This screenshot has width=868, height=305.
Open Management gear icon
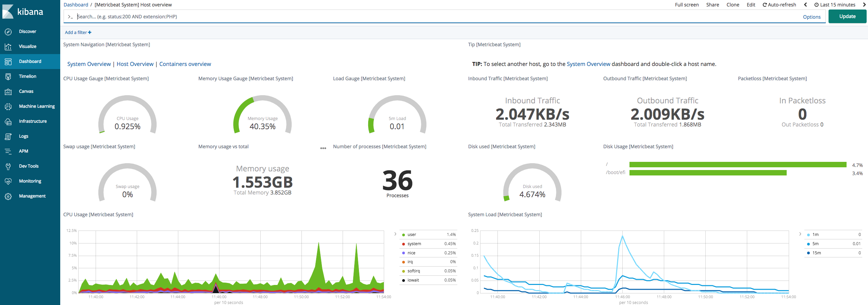pos(8,196)
